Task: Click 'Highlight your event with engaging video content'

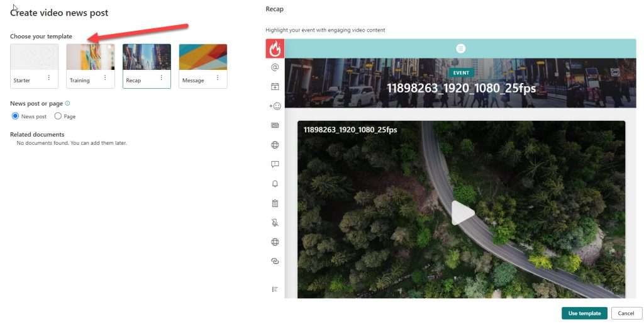Action: [325, 30]
